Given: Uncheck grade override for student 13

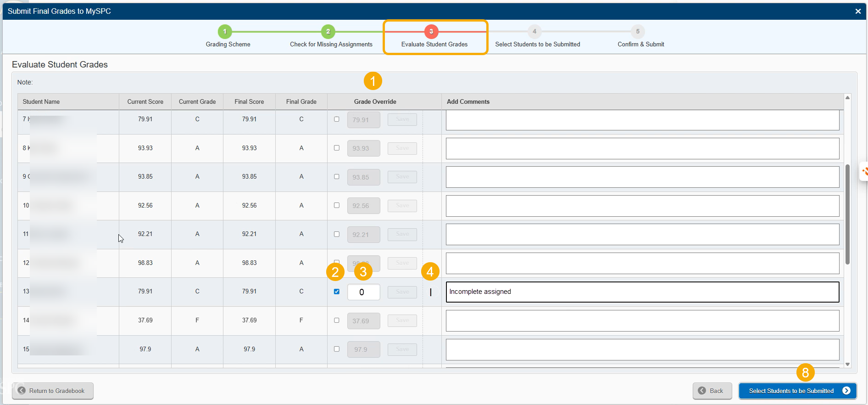Looking at the screenshot, I should (x=337, y=292).
